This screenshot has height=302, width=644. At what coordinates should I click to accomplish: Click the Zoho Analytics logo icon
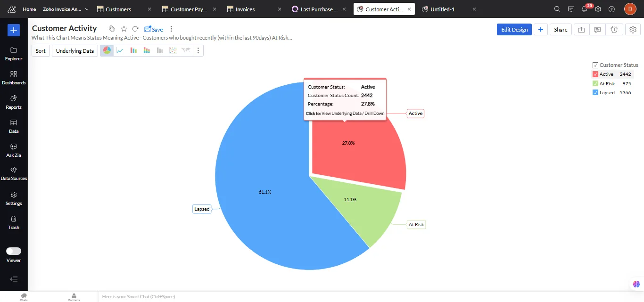coord(12,9)
